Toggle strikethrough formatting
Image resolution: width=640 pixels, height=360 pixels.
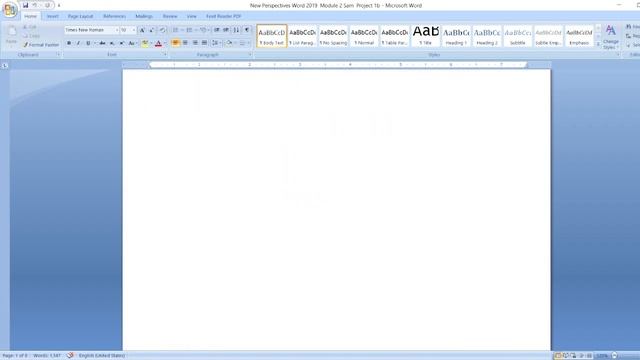tap(102, 43)
